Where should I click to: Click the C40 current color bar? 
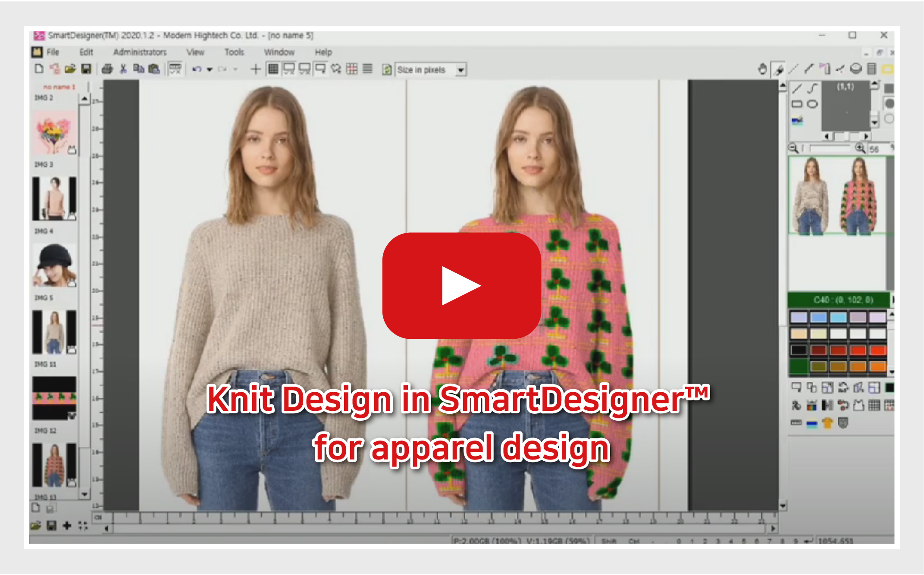[839, 300]
